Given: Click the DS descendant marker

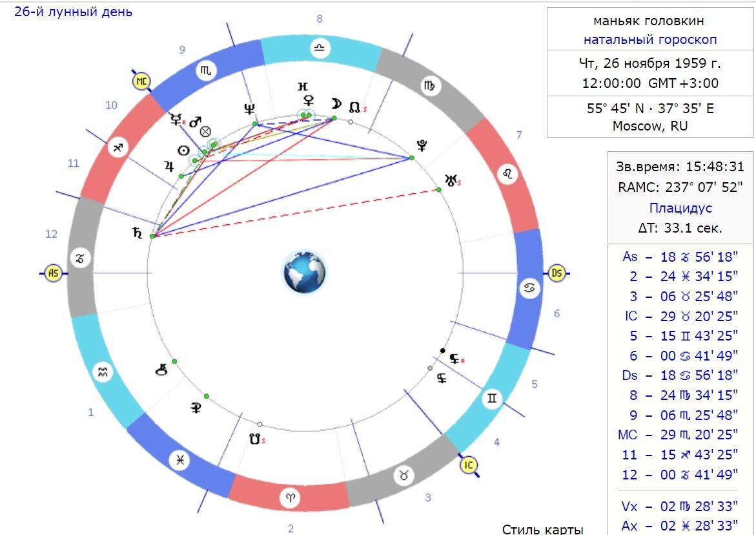Looking at the screenshot, I should click(557, 273).
